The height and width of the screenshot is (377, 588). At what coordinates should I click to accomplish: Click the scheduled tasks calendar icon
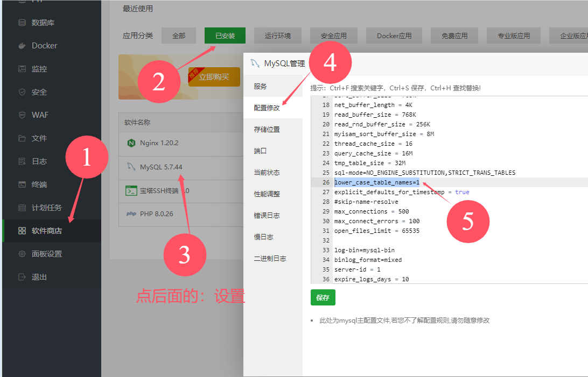pos(22,208)
